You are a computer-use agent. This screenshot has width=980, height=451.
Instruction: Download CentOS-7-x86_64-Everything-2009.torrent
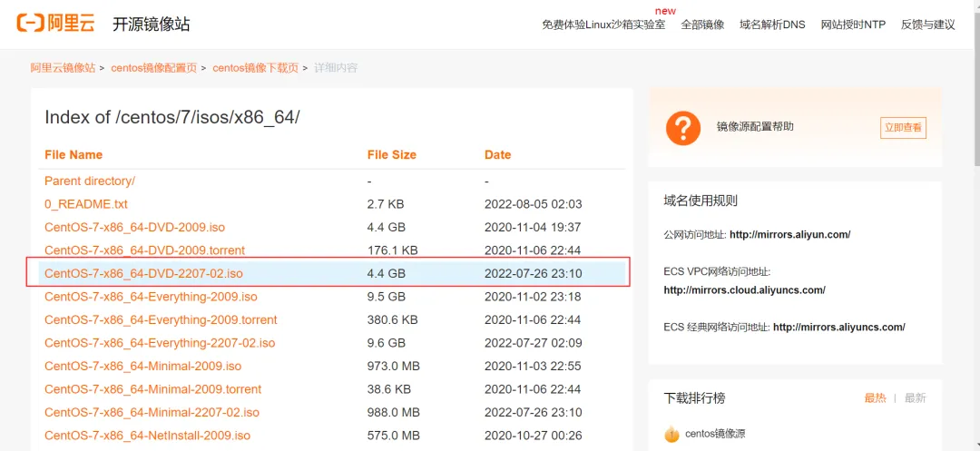tap(161, 319)
